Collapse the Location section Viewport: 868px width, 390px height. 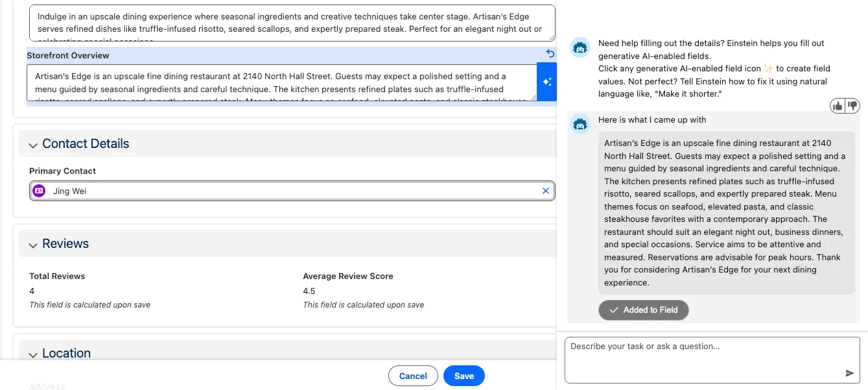(x=33, y=354)
